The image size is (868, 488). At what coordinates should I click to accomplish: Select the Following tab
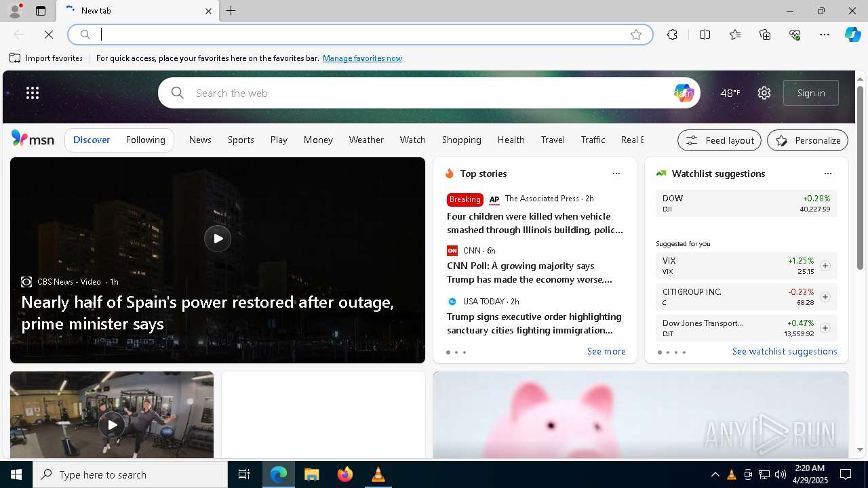click(x=146, y=140)
